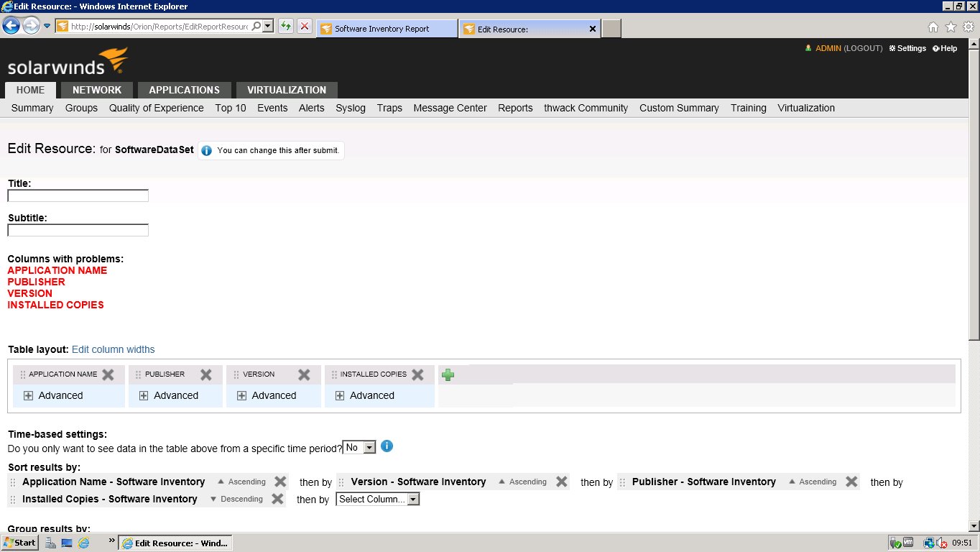Click the browser back button
The height and width of the screenshot is (552, 980).
(x=11, y=26)
